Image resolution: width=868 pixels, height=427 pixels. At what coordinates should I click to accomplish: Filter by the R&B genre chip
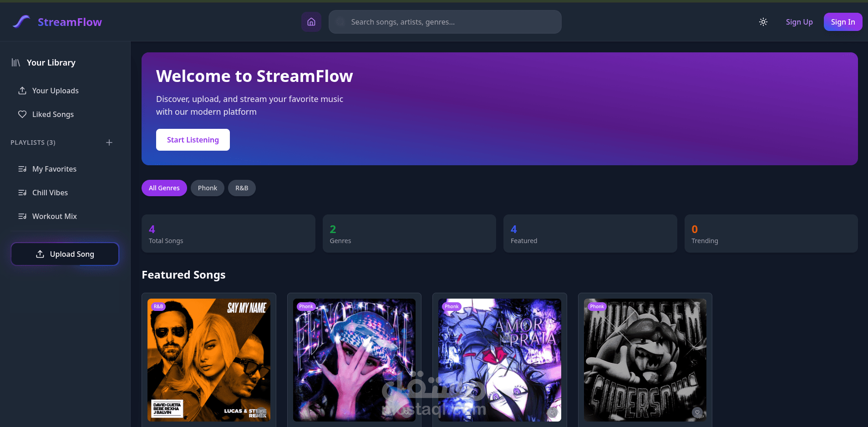(x=242, y=188)
